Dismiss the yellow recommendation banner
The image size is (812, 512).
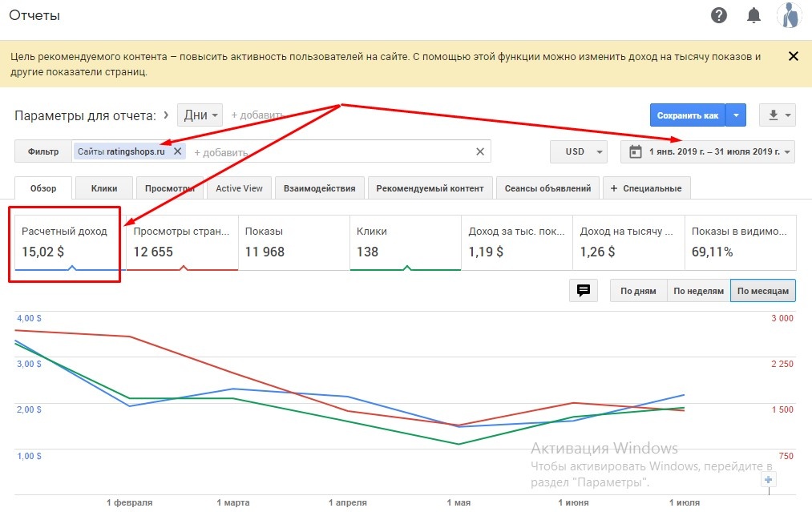click(794, 56)
